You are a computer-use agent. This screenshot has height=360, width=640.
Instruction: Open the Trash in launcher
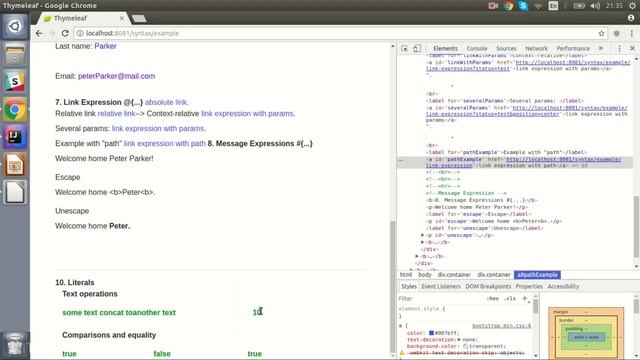click(x=15, y=344)
